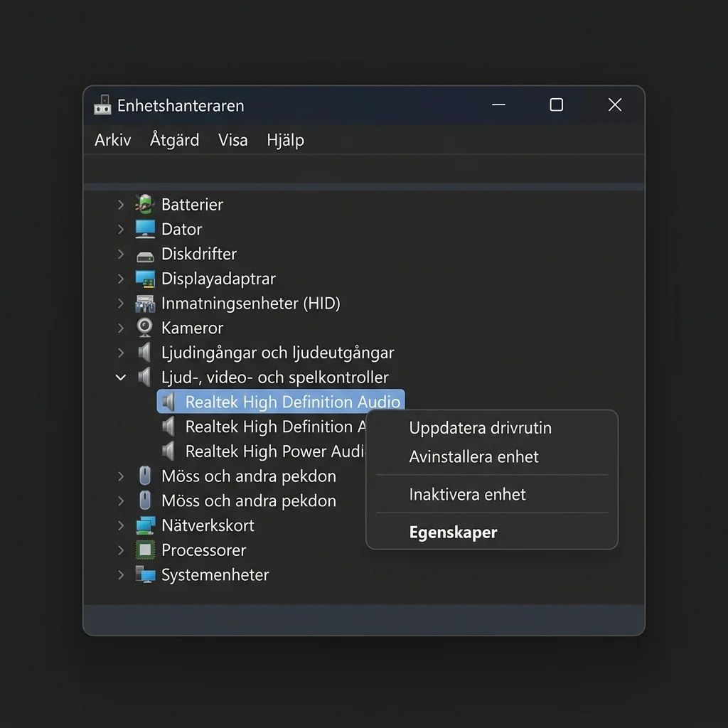Expand the Systemenheter category
728x728 pixels.
[121, 574]
